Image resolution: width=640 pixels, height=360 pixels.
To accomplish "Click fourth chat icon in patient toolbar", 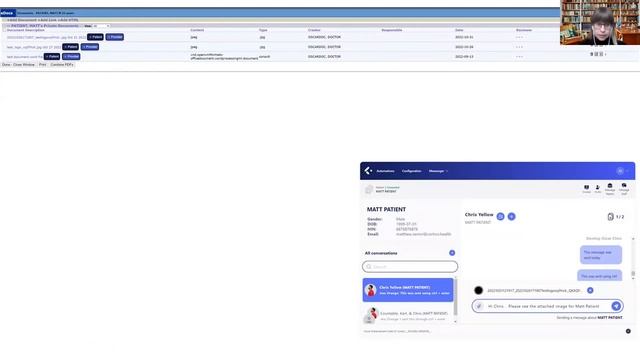I will pyautogui.click(x=624, y=189).
